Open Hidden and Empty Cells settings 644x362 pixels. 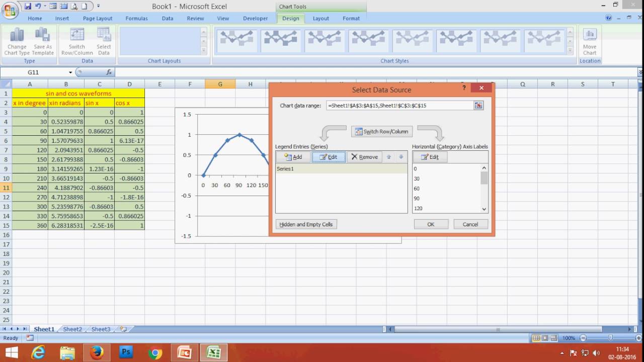tap(306, 224)
